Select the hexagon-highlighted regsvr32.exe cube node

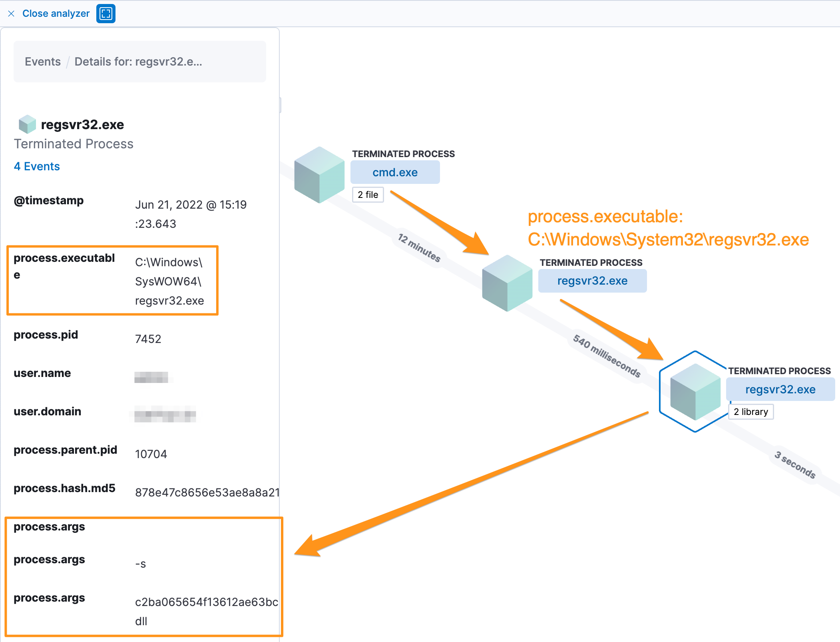click(695, 392)
